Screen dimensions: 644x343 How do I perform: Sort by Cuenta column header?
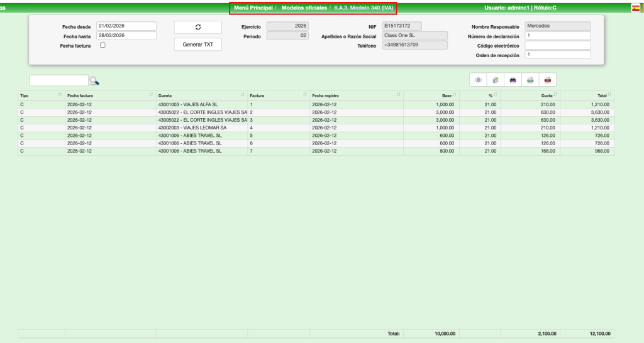coord(201,95)
